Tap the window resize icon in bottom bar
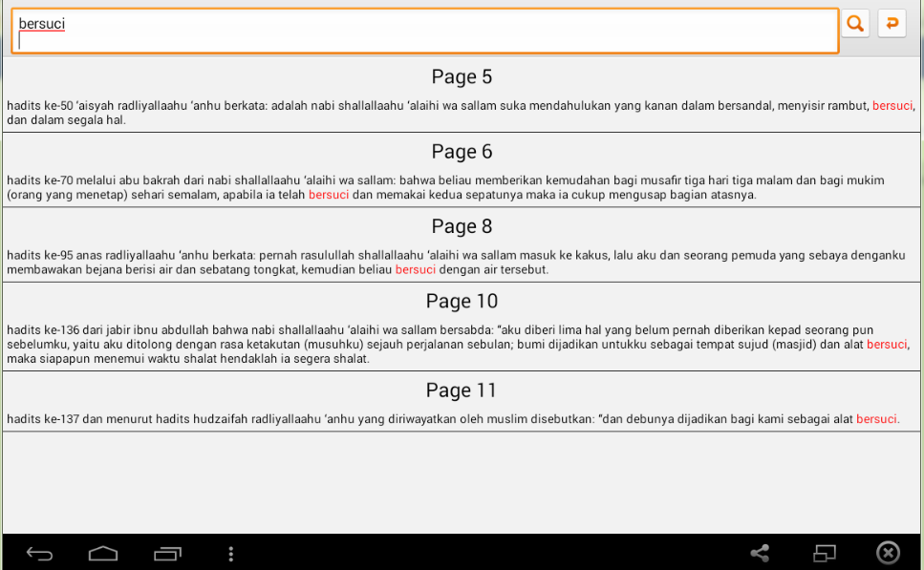924x570 pixels. 825,553
